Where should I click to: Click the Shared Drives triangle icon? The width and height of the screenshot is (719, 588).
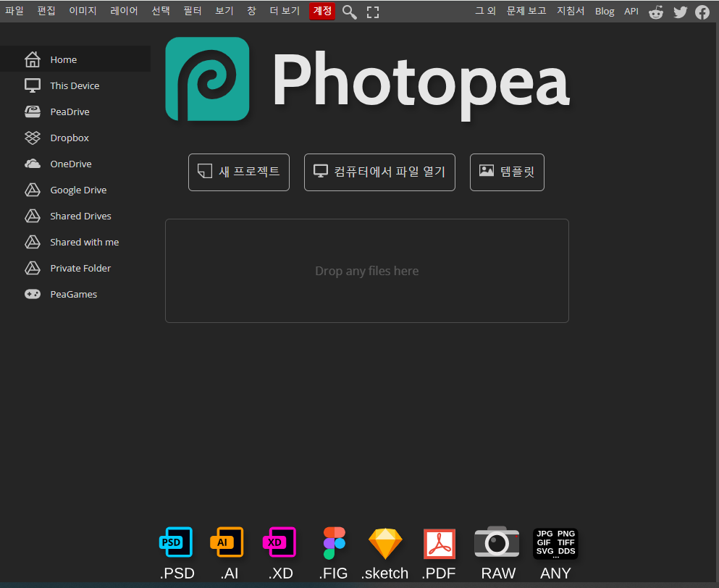[33, 216]
